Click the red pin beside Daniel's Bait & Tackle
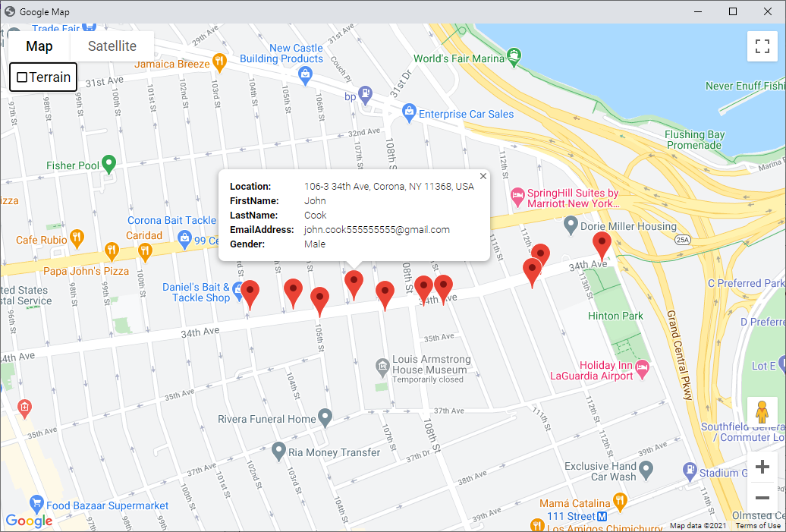This screenshot has height=532, width=786. 250,291
